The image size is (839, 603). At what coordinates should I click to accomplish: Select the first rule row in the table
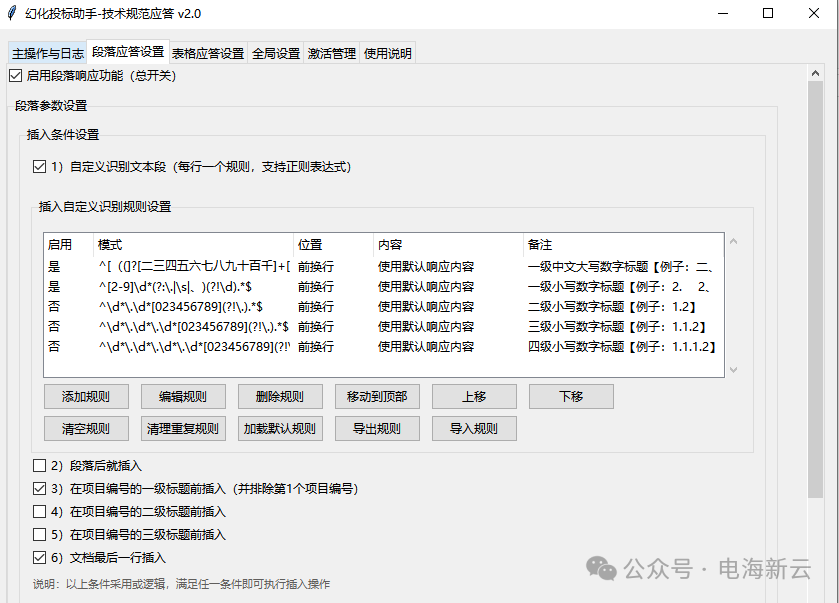pos(300,267)
